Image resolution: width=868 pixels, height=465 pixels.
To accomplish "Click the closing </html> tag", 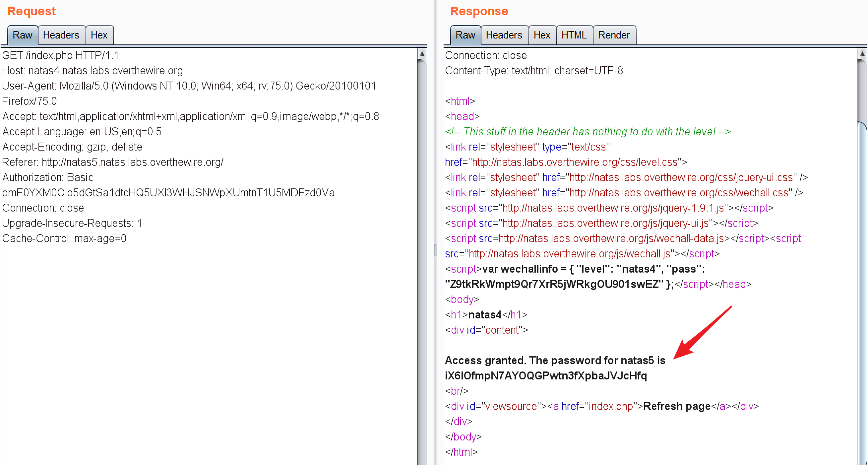I will (x=461, y=452).
